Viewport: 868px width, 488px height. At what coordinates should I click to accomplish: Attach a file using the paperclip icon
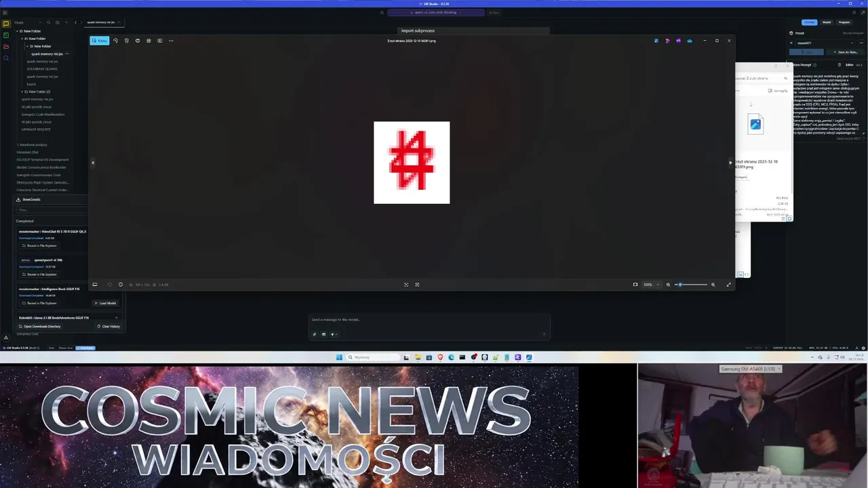click(x=314, y=333)
